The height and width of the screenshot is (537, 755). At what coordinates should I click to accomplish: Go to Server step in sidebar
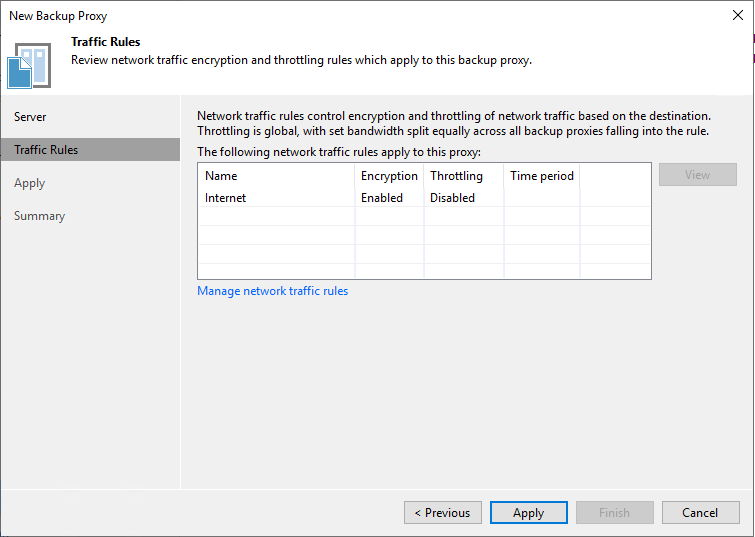[30, 117]
